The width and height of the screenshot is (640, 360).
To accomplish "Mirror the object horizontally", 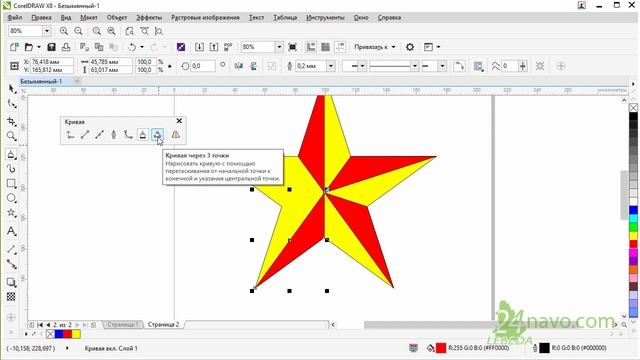I will point(239,66).
